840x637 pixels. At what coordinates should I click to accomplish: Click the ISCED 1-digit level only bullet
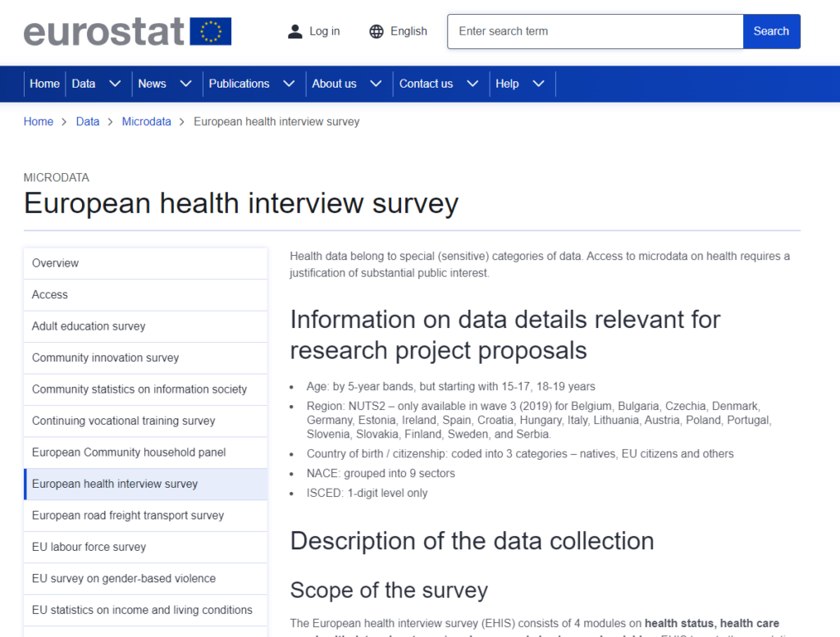tap(367, 494)
